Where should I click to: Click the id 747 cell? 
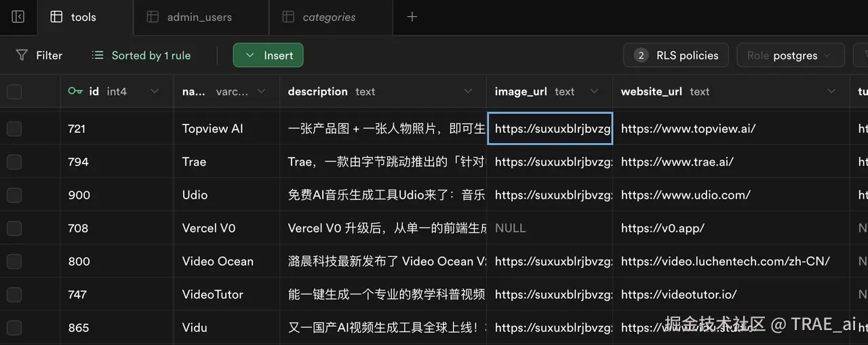point(117,295)
